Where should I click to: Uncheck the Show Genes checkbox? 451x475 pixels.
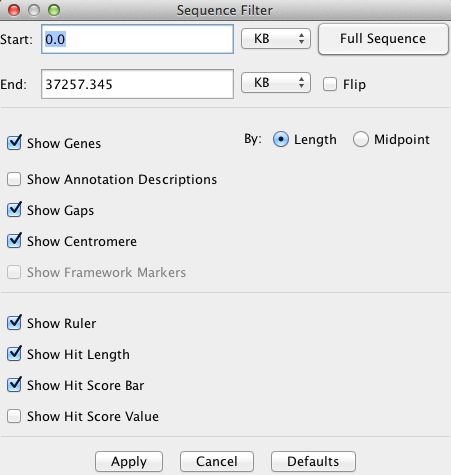(14, 143)
